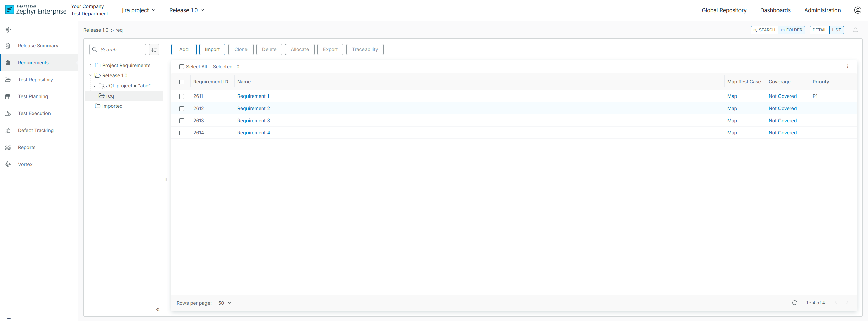The width and height of the screenshot is (868, 324).
Task: Check the Select All checkbox
Action: tap(182, 67)
